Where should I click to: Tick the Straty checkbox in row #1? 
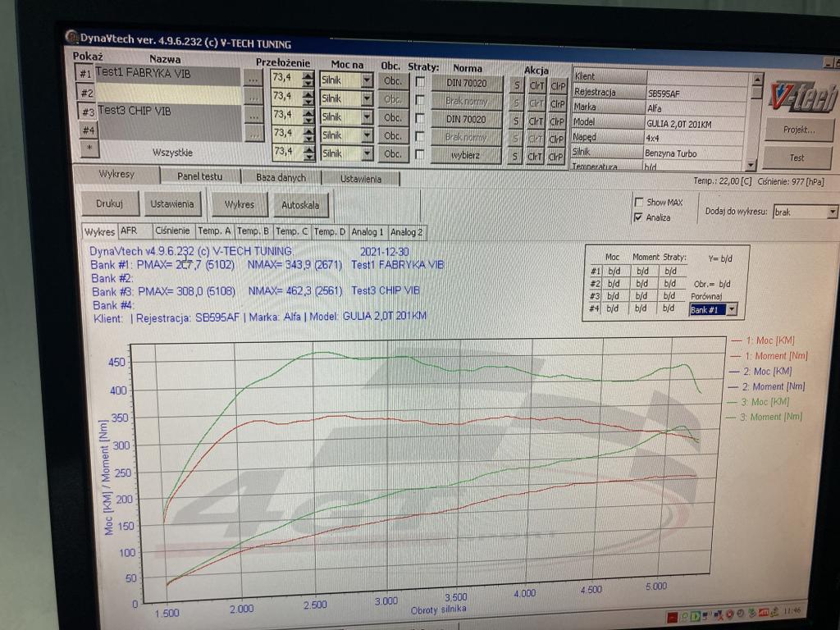tap(420, 81)
